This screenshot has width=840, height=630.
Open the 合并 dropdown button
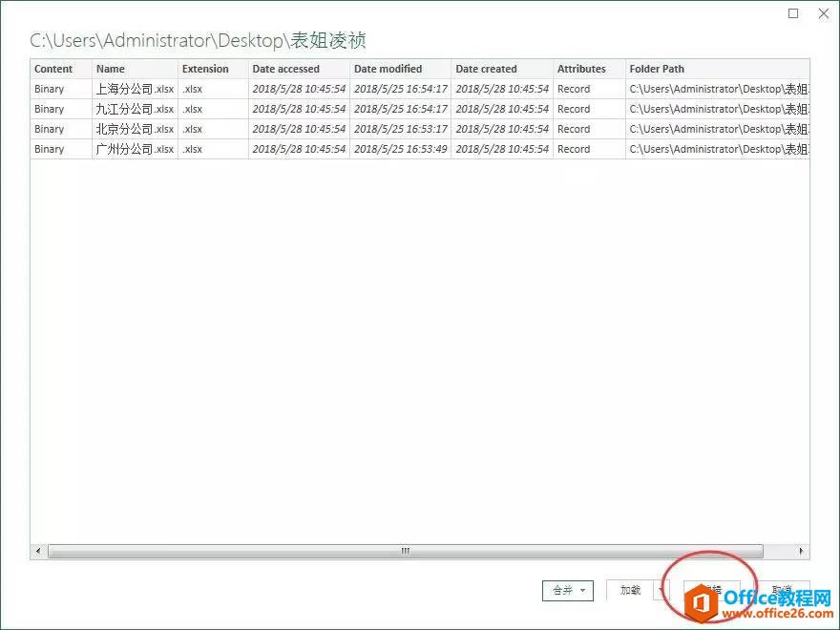567,590
